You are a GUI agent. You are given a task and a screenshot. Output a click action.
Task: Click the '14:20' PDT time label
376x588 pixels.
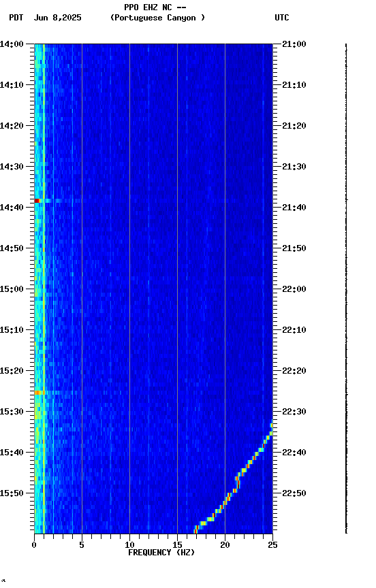[x=12, y=126]
